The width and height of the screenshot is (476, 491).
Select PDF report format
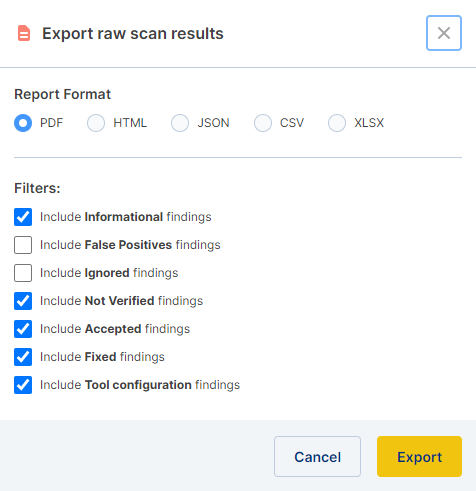23,123
